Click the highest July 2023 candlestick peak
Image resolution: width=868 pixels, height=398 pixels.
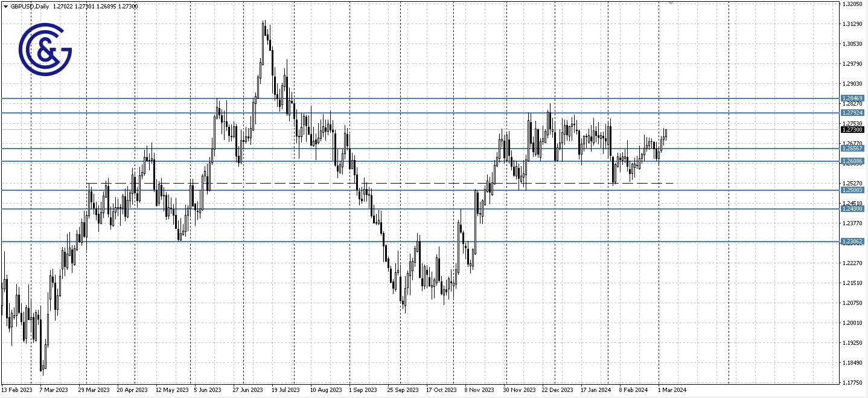tap(264, 21)
